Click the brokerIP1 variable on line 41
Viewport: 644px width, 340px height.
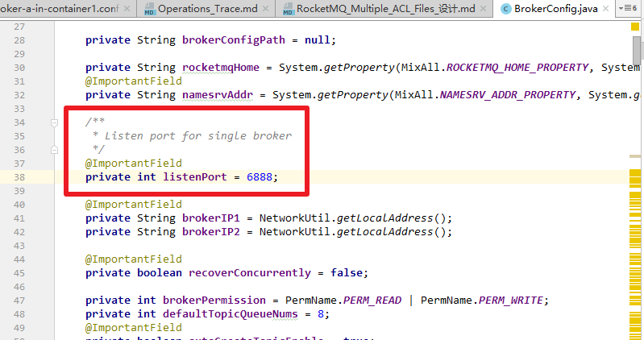(x=210, y=218)
